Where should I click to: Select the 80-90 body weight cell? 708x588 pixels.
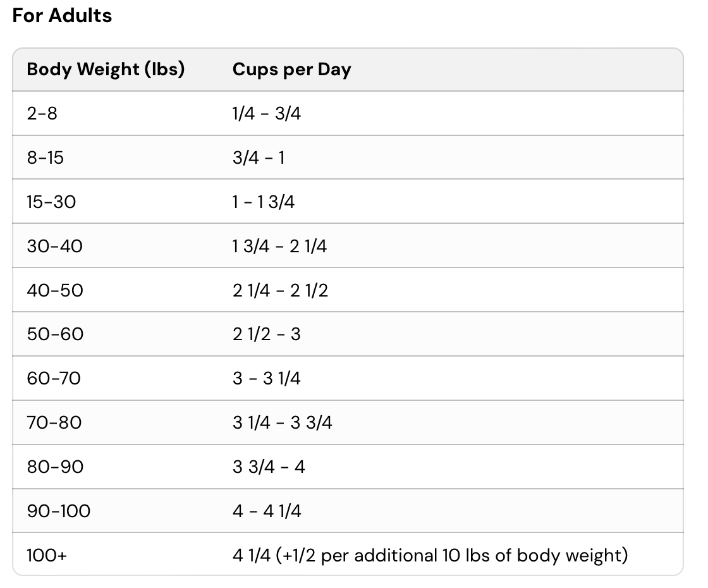(x=55, y=467)
